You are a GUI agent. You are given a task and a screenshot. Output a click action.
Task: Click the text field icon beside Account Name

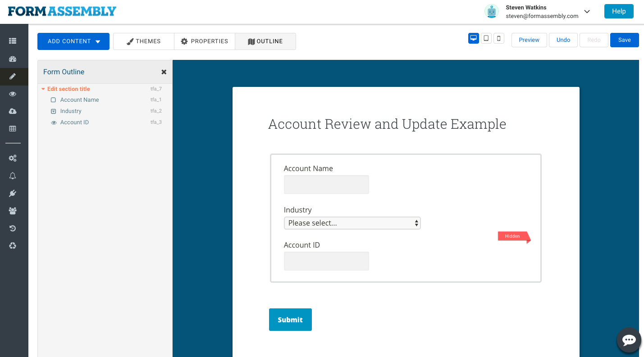point(53,100)
